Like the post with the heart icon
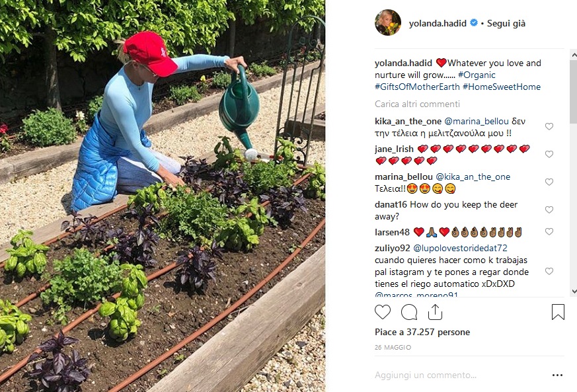Image resolution: width=577 pixels, height=392 pixels. tap(382, 312)
